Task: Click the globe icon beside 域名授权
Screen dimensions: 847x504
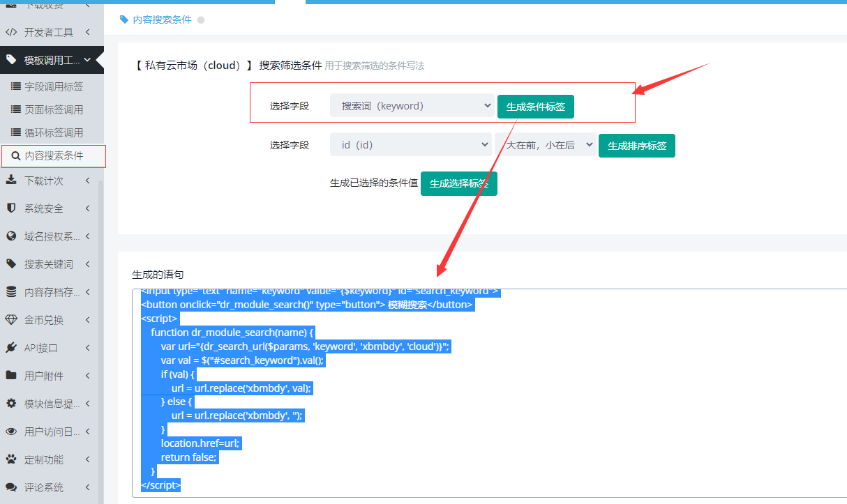Action: click(11, 236)
